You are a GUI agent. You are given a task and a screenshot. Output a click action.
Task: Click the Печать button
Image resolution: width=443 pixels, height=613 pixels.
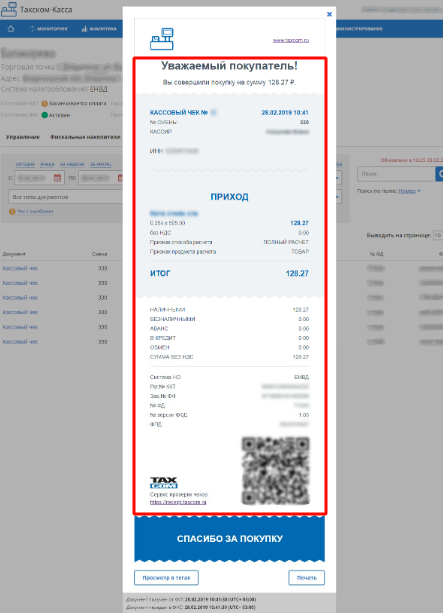coord(307,577)
